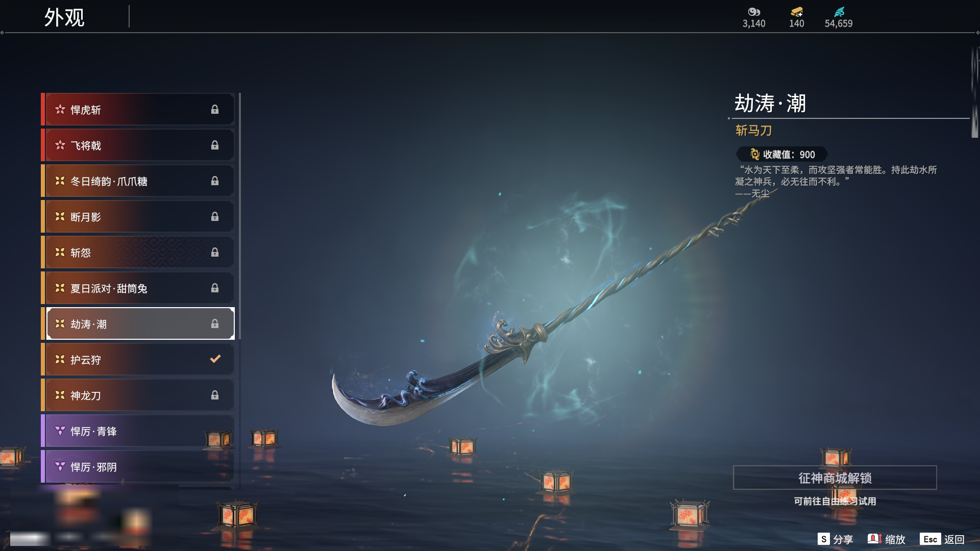Viewport: 980px width, 551px height.
Task: Choose the 断月影 skin from list
Action: [x=138, y=217]
